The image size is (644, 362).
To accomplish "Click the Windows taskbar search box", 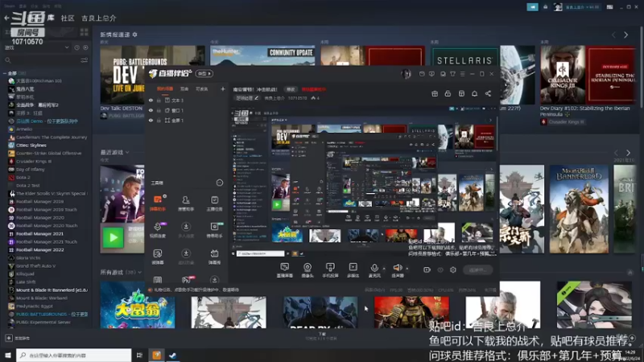I will coord(74,355).
